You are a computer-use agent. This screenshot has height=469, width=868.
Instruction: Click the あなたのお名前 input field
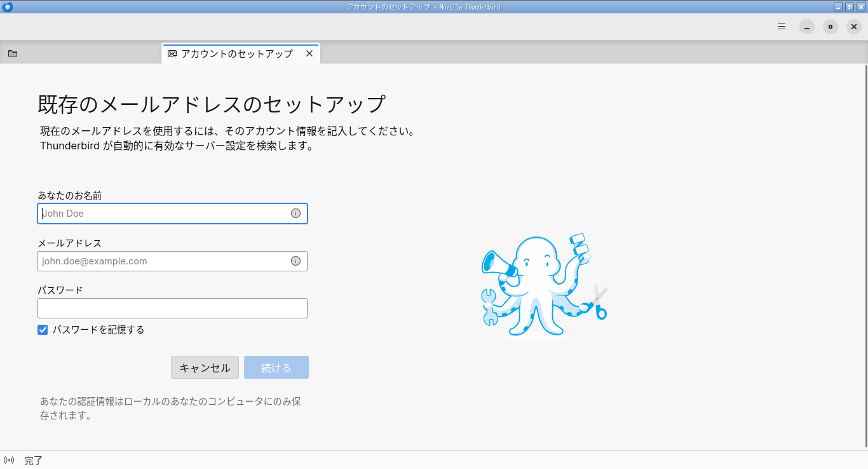click(x=172, y=214)
